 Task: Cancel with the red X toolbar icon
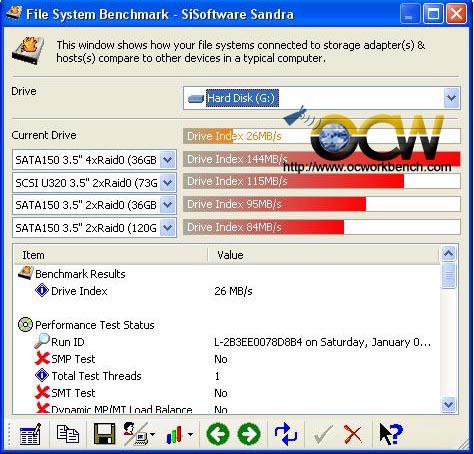tap(353, 435)
